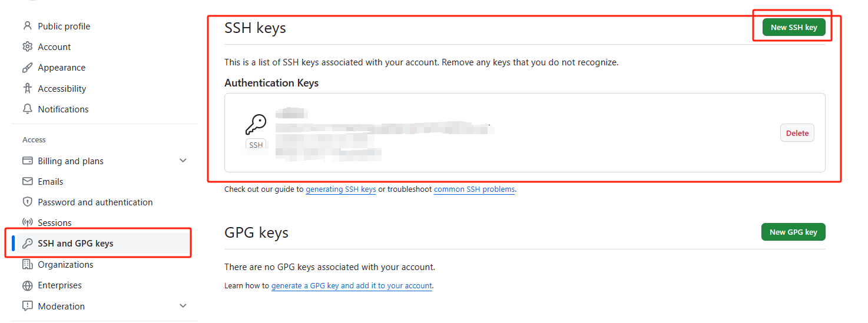Delete the listed SSH authentication key
The width and height of the screenshot is (868, 323).
pos(797,133)
